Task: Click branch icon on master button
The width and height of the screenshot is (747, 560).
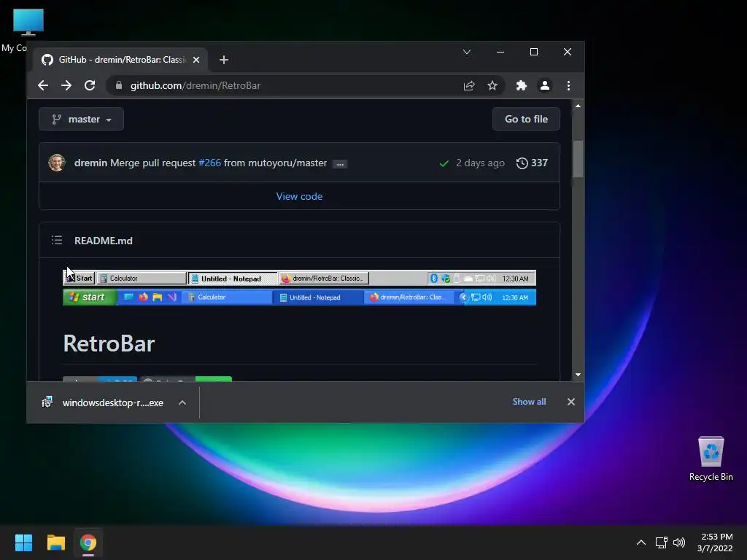Action: tap(57, 119)
